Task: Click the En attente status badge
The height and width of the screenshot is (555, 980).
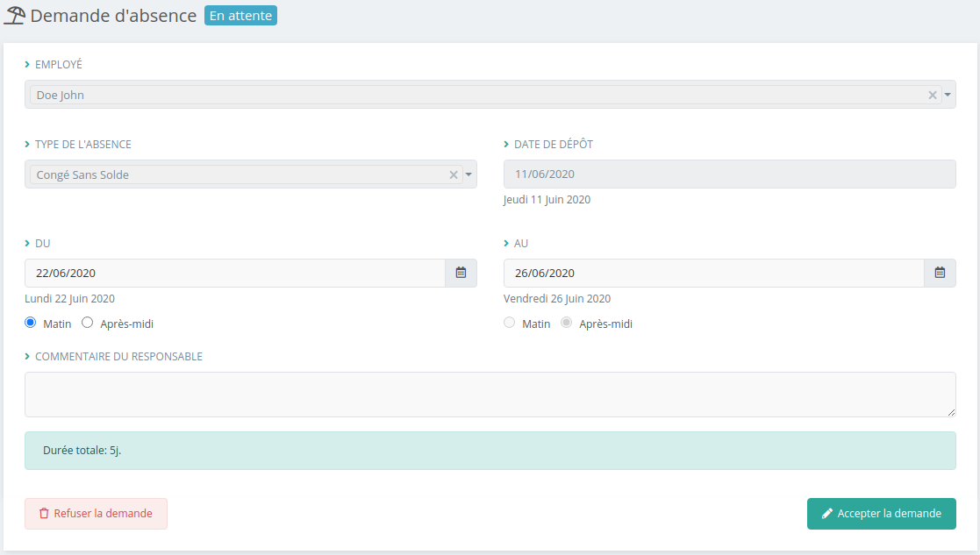Action: pyautogui.click(x=240, y=16)
